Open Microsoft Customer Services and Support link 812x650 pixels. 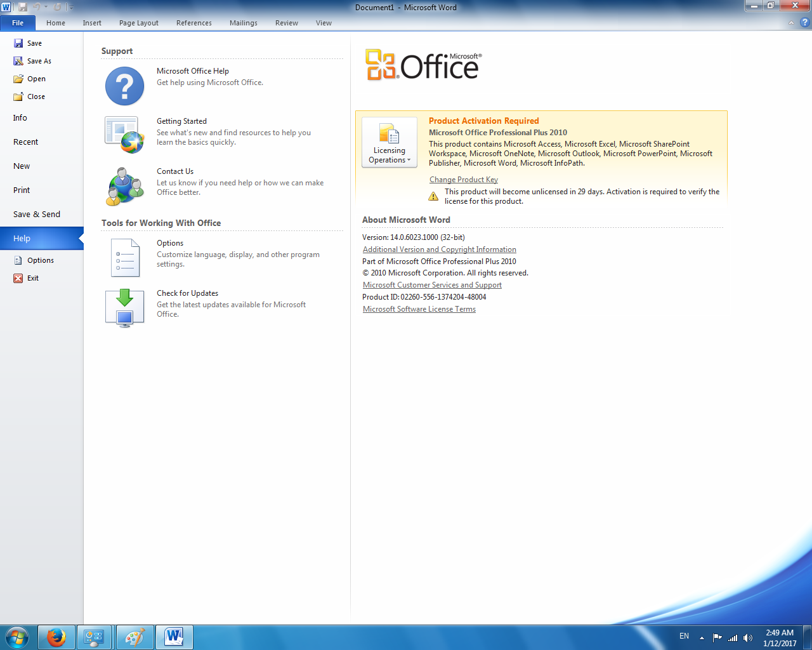click(x=432, y=285)
